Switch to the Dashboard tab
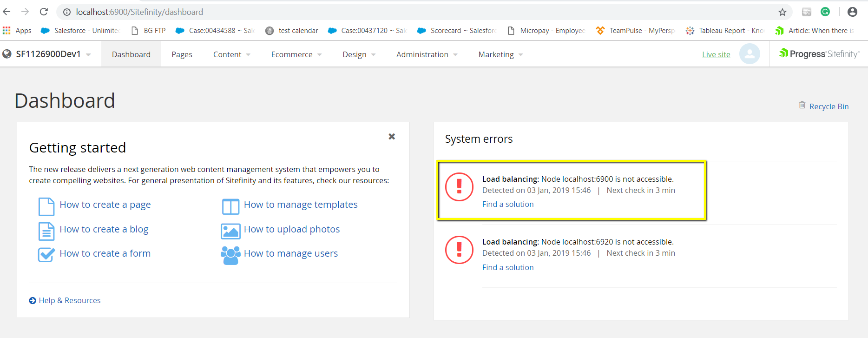 tap(131, 54)
